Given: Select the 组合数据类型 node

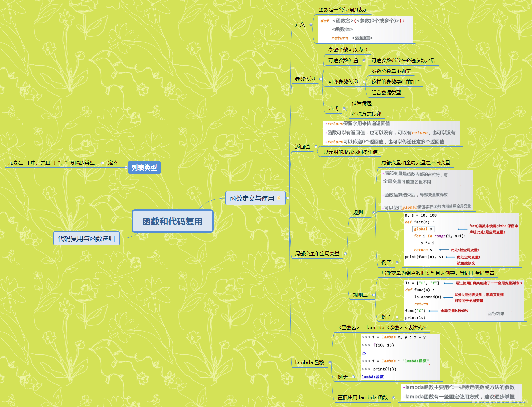Looking at the screenshot, I should 386,92.
